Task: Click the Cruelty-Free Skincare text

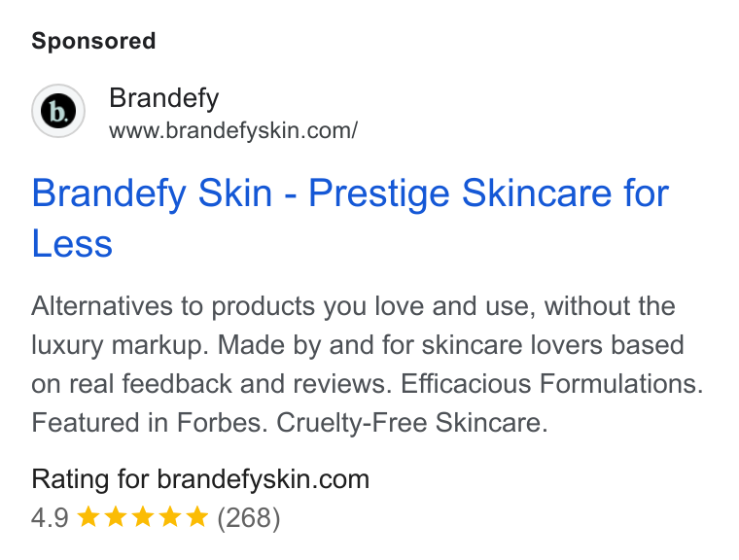Action: click(412, 422)
